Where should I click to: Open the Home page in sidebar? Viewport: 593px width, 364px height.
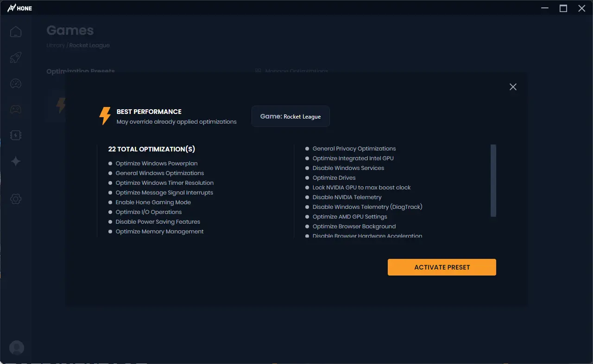pyautogui.click(x=16, y=32)
